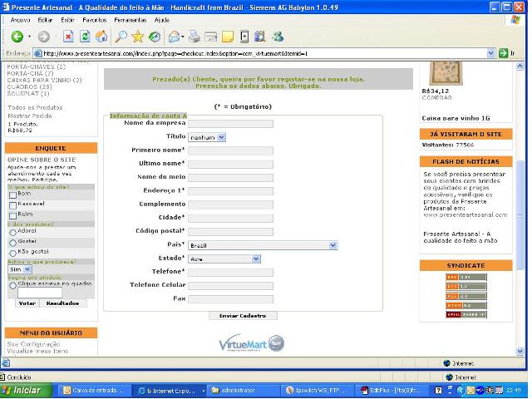The height and width of the screenshot is (399, 532).
Task: Click the page scrollbar down arrow
Action: [520, 351]
